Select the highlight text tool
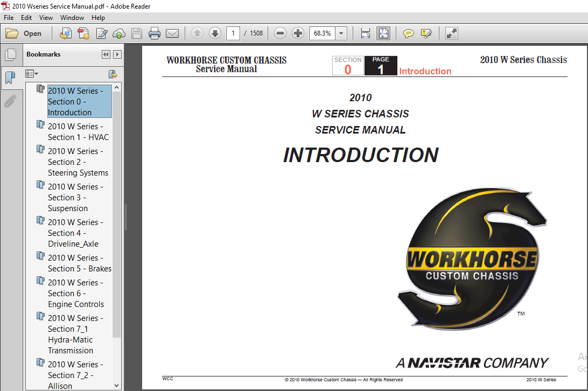Image resolution: width=588 pixels, height=391 pixels. pyautogui.click(x=426, y=33)
